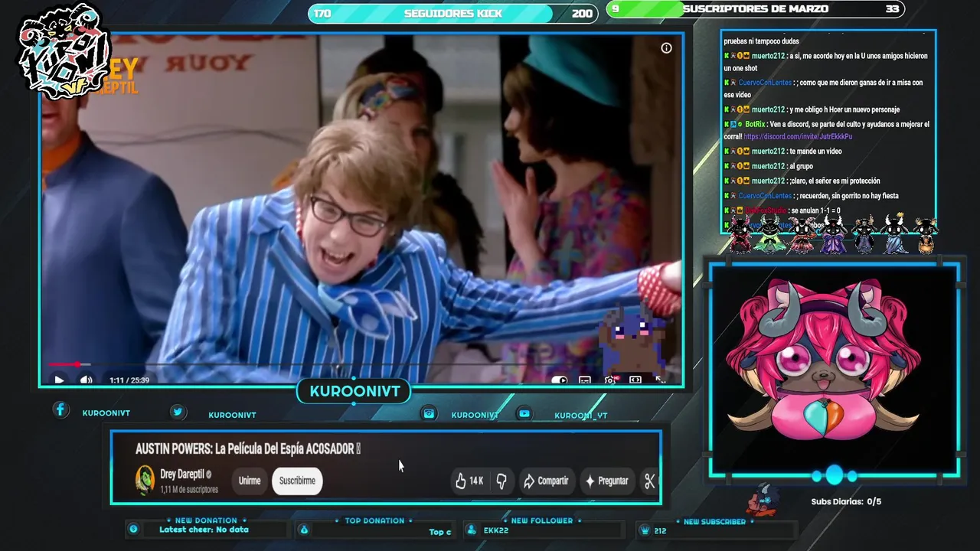This screenshot has height=551, width=980.
Task: Click the New Donation coin icon
Action: 133,529
